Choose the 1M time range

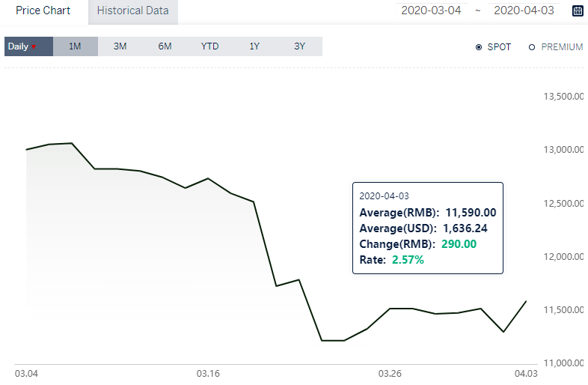[75, 46]
